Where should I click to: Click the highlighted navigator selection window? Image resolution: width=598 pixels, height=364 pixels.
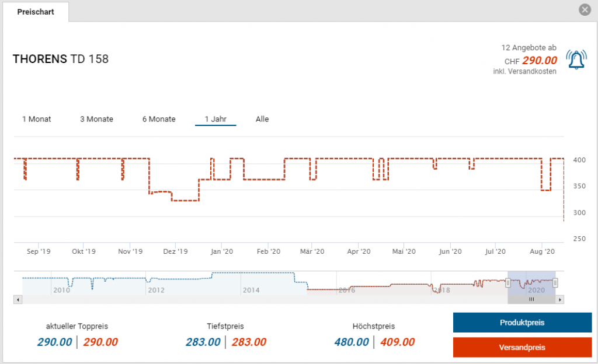click(x=531, y=281)
